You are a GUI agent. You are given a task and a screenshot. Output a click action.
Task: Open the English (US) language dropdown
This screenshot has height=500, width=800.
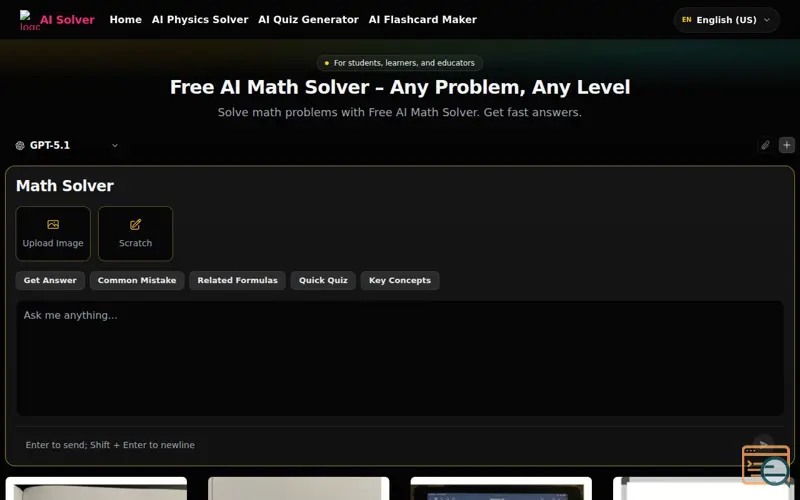[726, 20]
